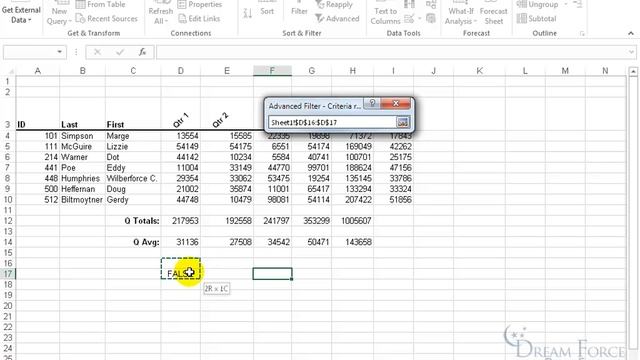This screenshot has height=360, width=640.
Task: Open the Outline group dialog launcher
Action: click(x=582, y=33)
